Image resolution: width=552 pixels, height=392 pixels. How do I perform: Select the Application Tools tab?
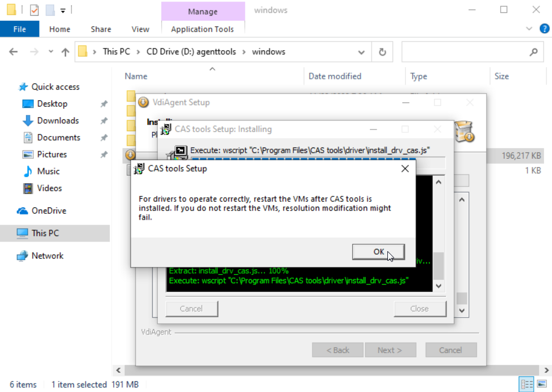click(202, 29)
